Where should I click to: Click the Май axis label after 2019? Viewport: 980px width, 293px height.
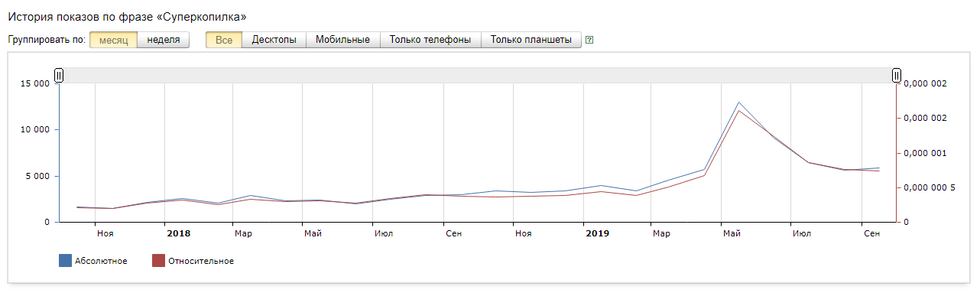[x=732, y=233]
